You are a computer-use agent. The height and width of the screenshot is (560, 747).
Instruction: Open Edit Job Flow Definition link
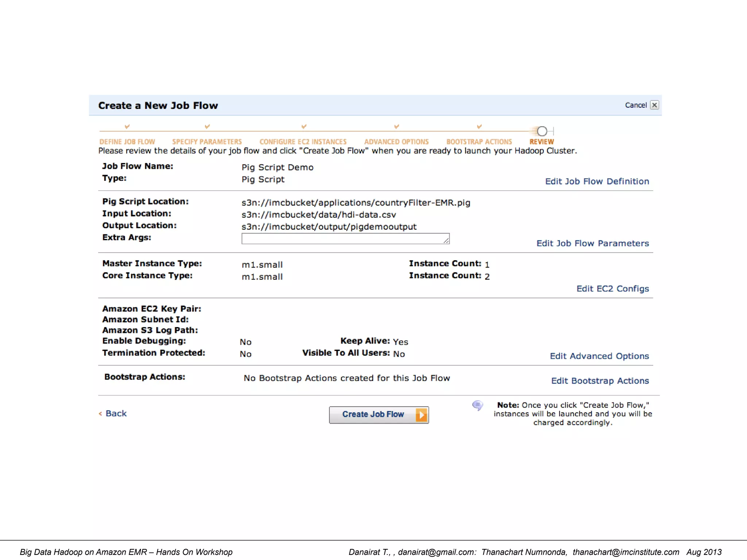point(597,181)
